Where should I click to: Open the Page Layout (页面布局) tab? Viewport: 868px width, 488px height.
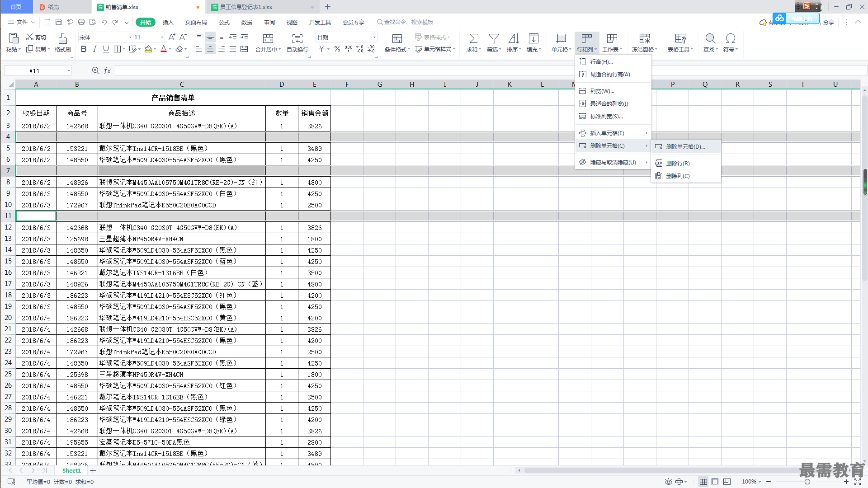(x=196, y=22)
